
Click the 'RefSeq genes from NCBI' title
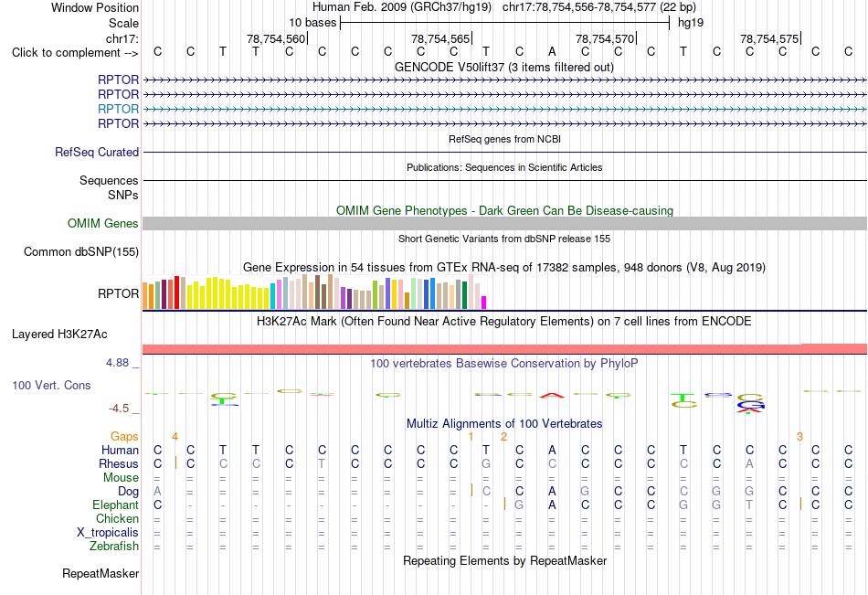pyautogui.click(x=504, y=139)
